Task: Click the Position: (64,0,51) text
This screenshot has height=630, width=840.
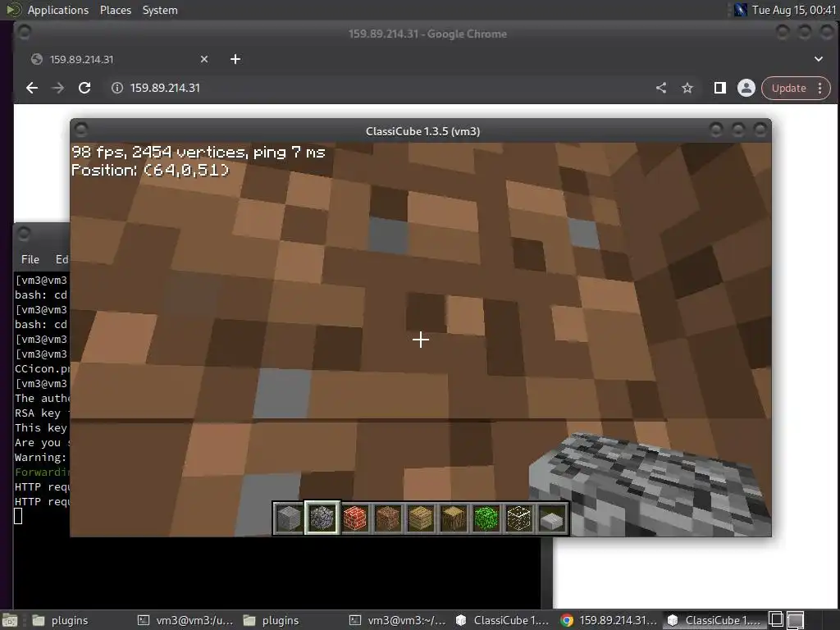Action: tap(150, 171)
